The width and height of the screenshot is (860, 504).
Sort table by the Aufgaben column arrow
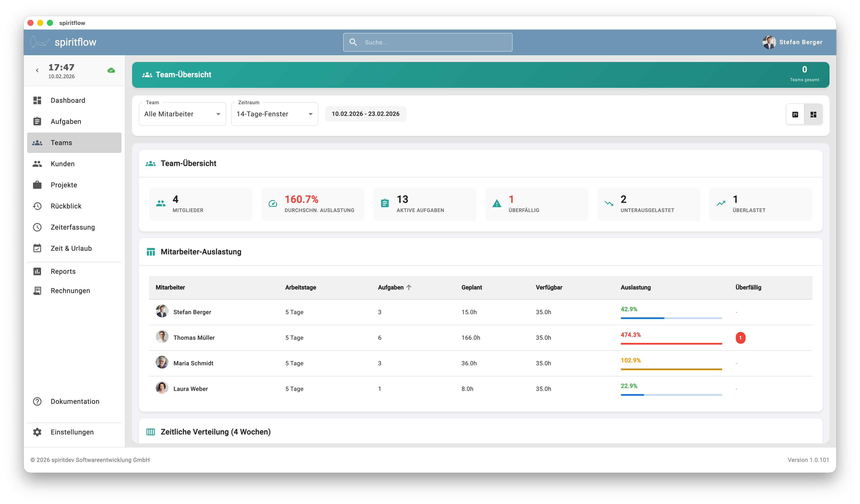tap(409, 287)
